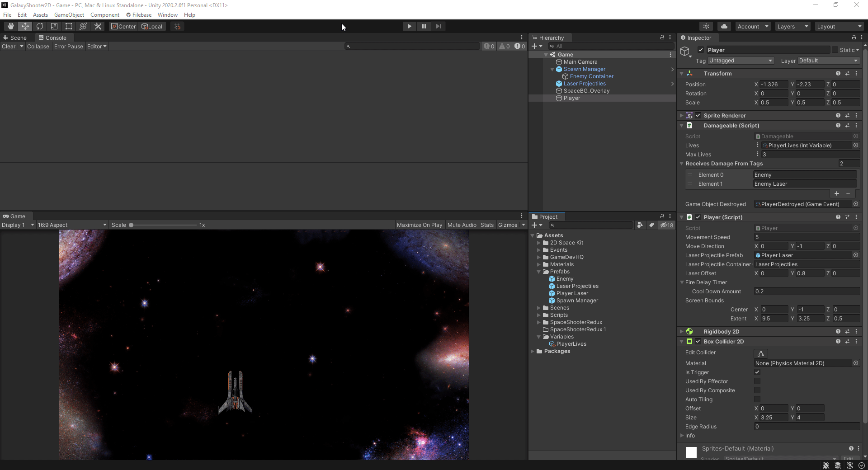
Task: Open the File menu
Action: click(x=7, y=14)
